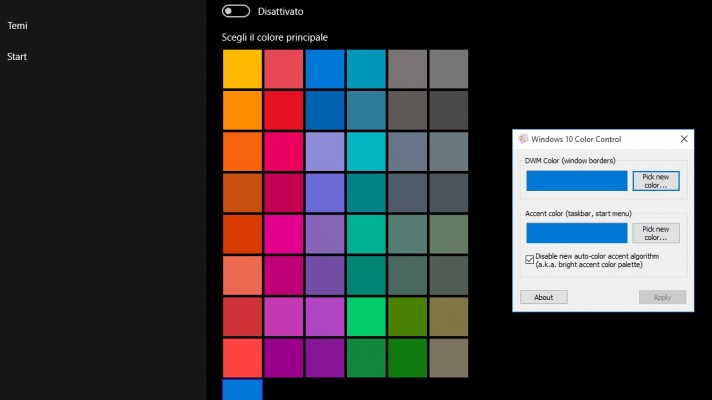Select the pale lavender color swatch
Viewport: 712px width, 400px height.
(x=325, y=151)
